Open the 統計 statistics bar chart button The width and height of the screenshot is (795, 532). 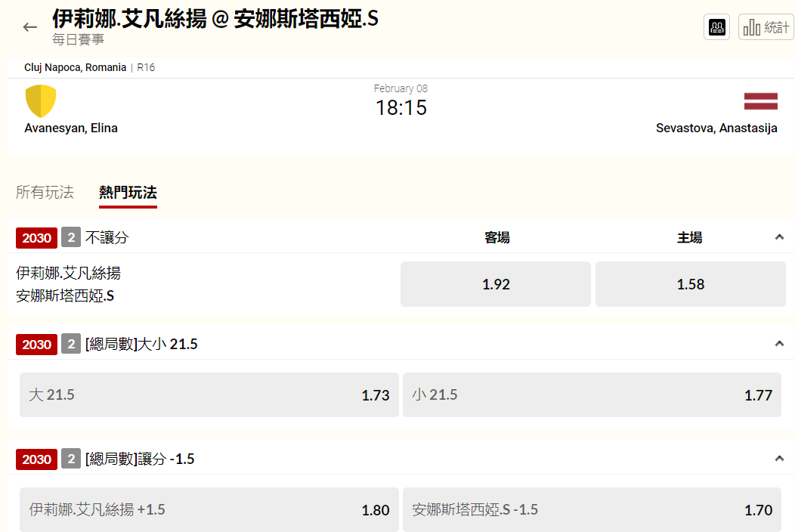click(766, 27)
